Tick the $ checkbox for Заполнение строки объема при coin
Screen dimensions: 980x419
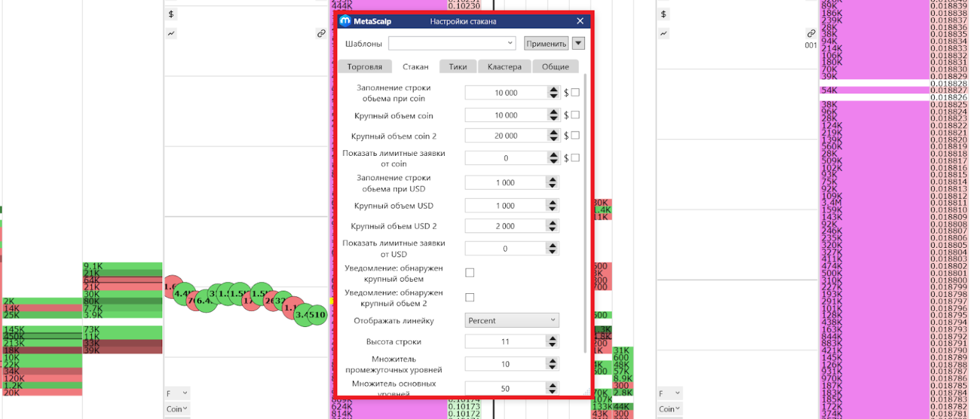click(575, 93)
